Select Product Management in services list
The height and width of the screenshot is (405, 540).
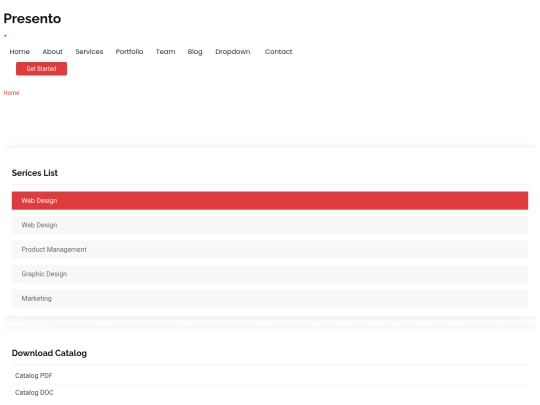click(270, 249)
